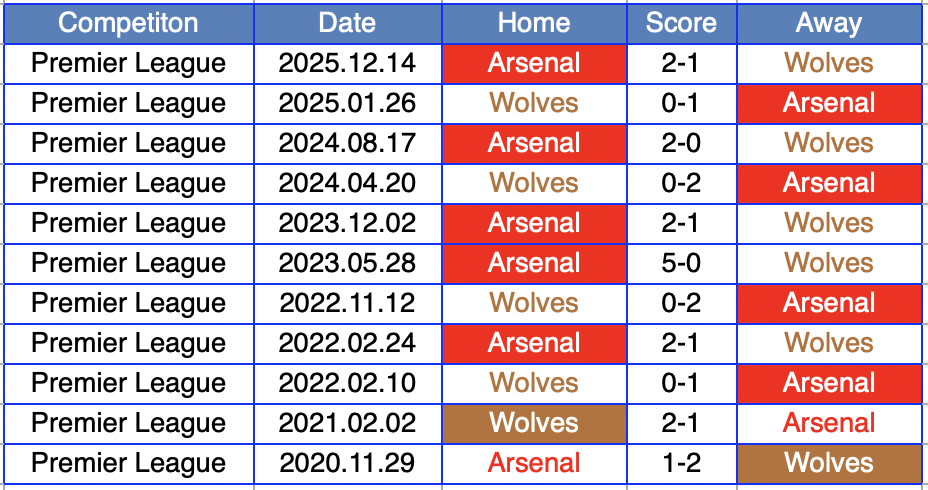The width and height of the screenshot is (928, 490).
Task: Select Wolves away cell in 2022.02.24 row
Action: coord(829,343)
